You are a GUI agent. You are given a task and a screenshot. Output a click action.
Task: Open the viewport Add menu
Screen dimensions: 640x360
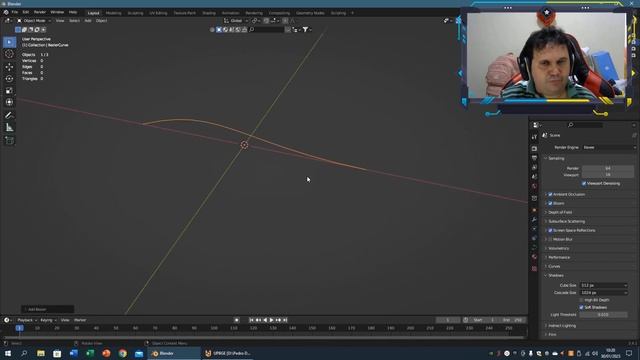pyautogui.click(x=88, y=20)
